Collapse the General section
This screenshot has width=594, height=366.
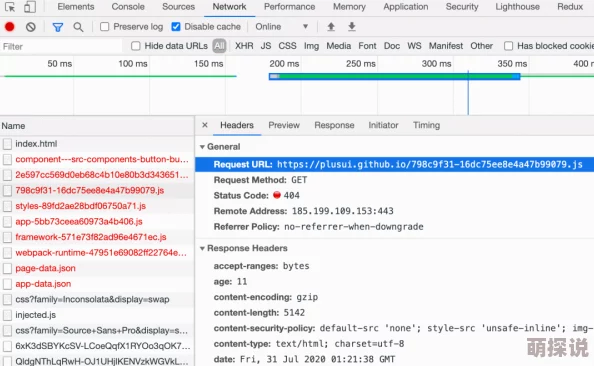click(x=220, y=147)
